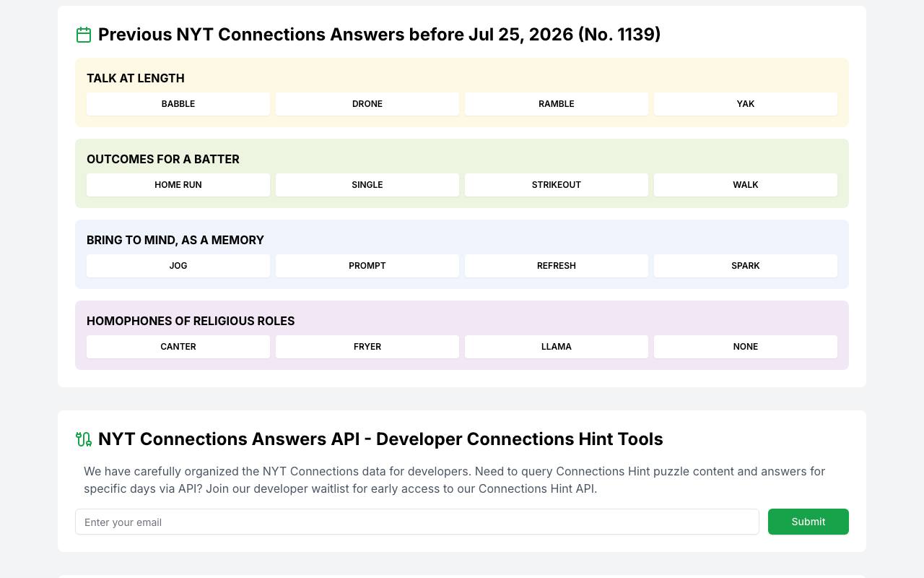Select the HOME RUN word tile
Image resolution: width=924 pixels, height=578 pixels.
tap(178, 185)
